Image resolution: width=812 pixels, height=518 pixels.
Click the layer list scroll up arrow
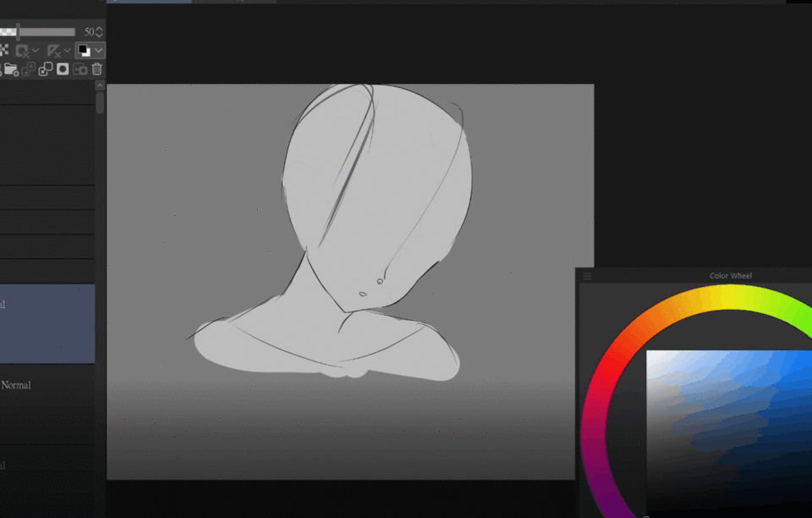pos(100,85)
